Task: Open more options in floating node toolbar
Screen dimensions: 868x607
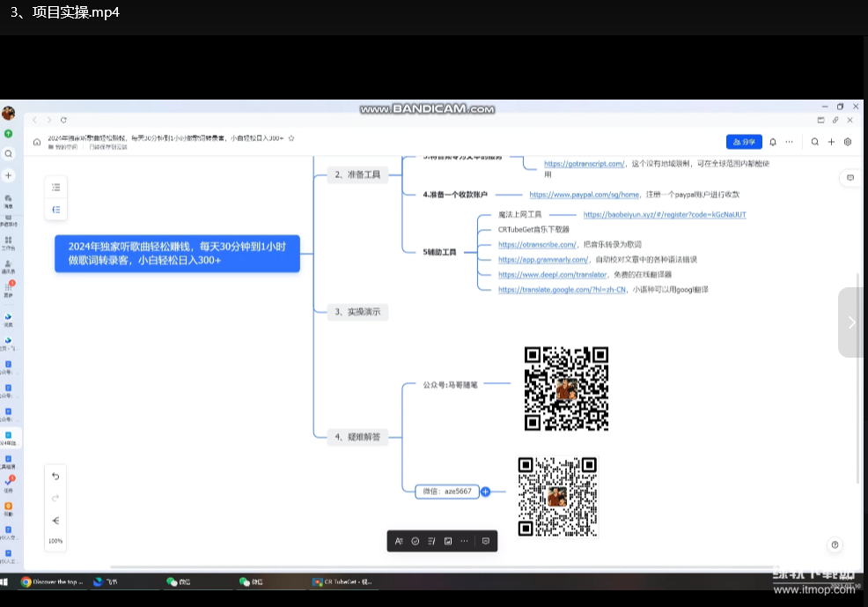Action: (x=464, y=541)
